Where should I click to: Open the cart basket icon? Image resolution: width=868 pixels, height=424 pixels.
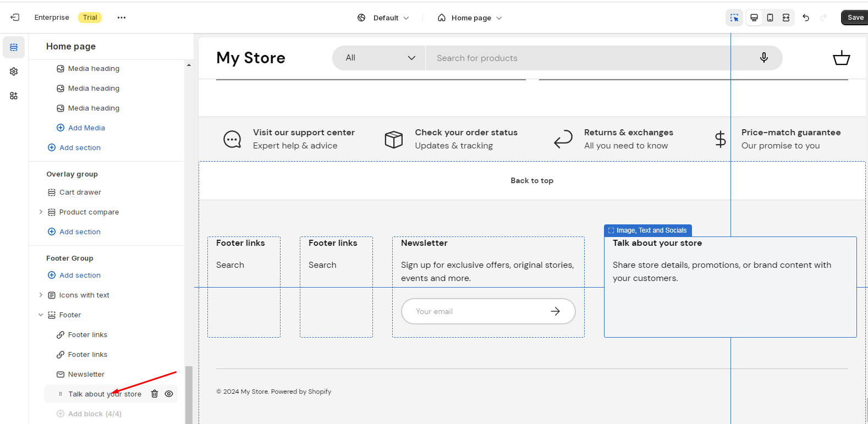coord(841,58)
